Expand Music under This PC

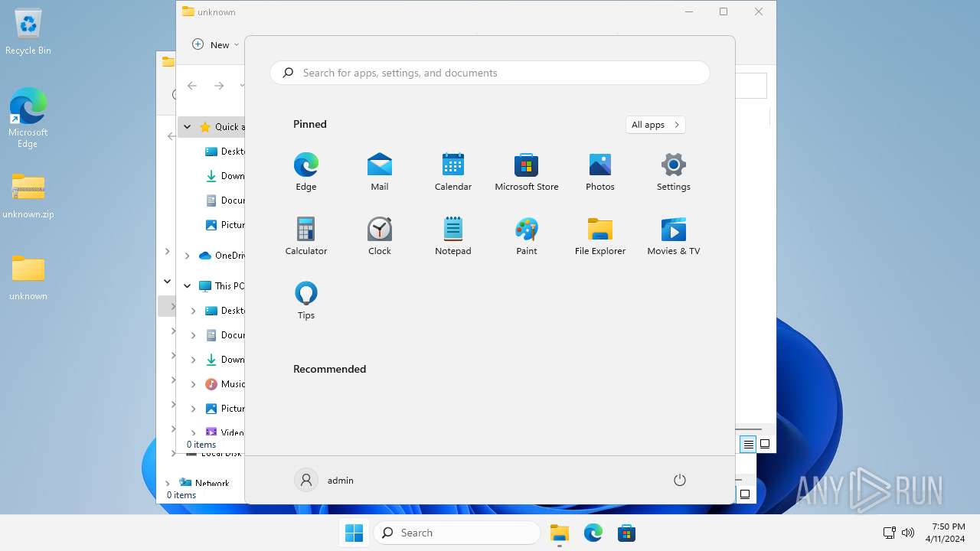click(x=193, y=384)
